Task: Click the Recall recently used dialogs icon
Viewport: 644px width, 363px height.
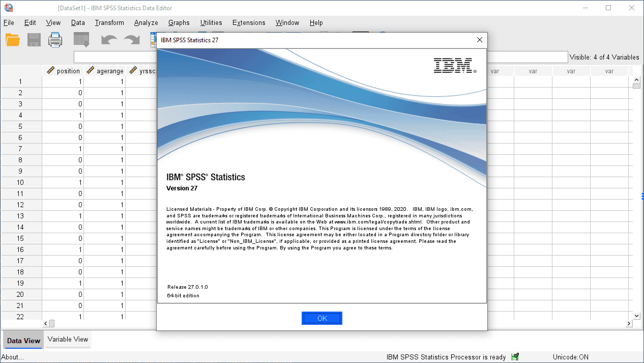Action: (81, 39)
